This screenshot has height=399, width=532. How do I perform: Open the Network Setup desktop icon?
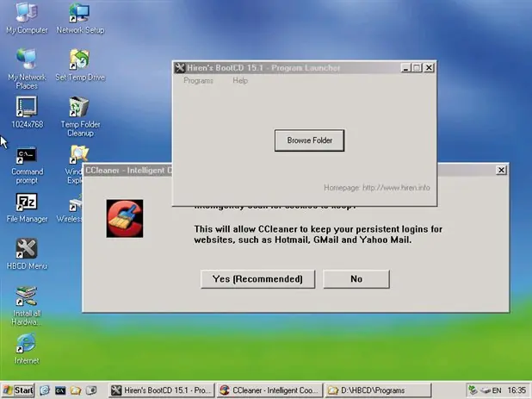coord(80,17)
